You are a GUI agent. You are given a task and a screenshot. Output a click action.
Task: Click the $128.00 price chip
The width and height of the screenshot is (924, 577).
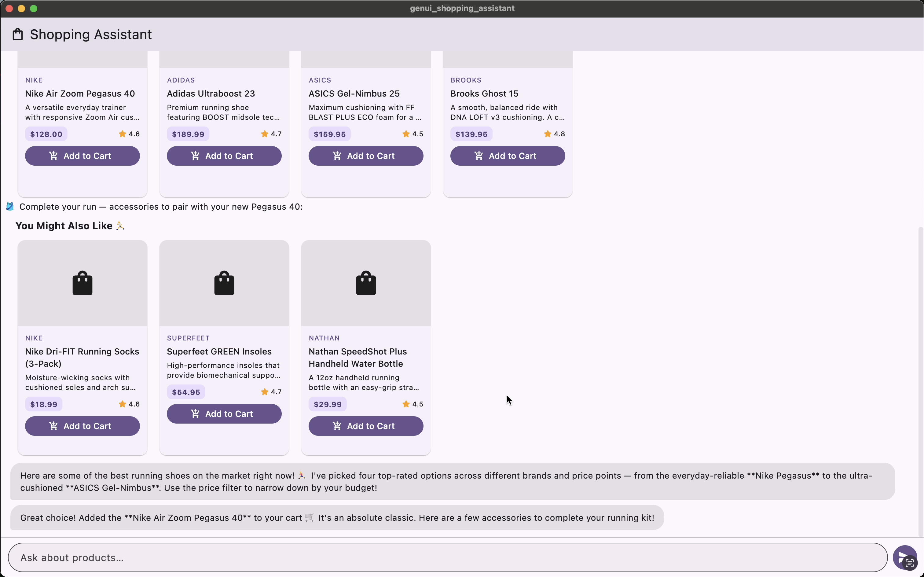[46, 134]
